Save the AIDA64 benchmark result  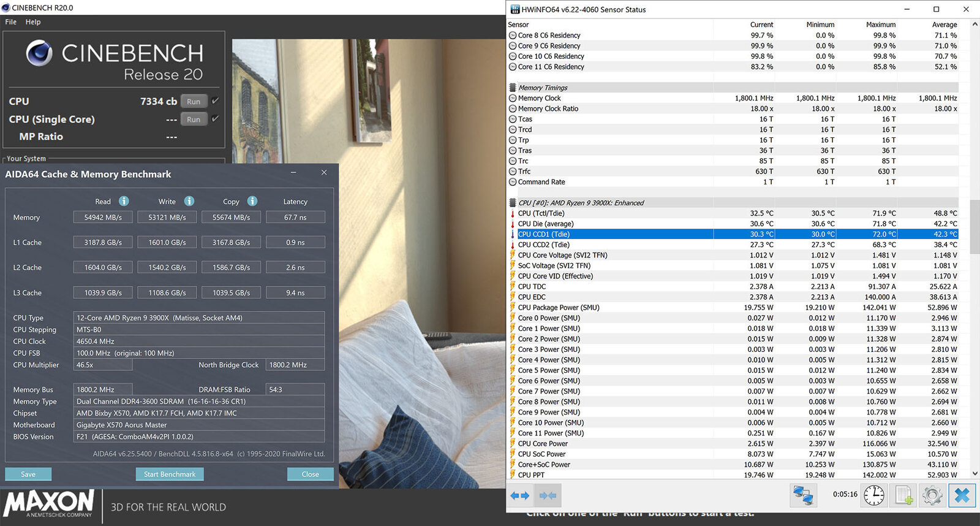pos(28,474)
